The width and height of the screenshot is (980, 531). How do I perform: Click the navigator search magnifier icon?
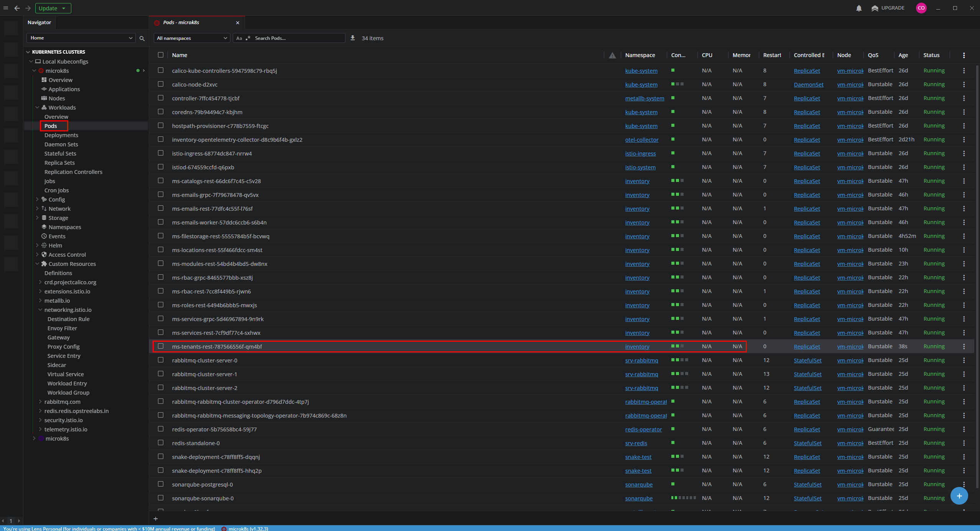[142, 38]
